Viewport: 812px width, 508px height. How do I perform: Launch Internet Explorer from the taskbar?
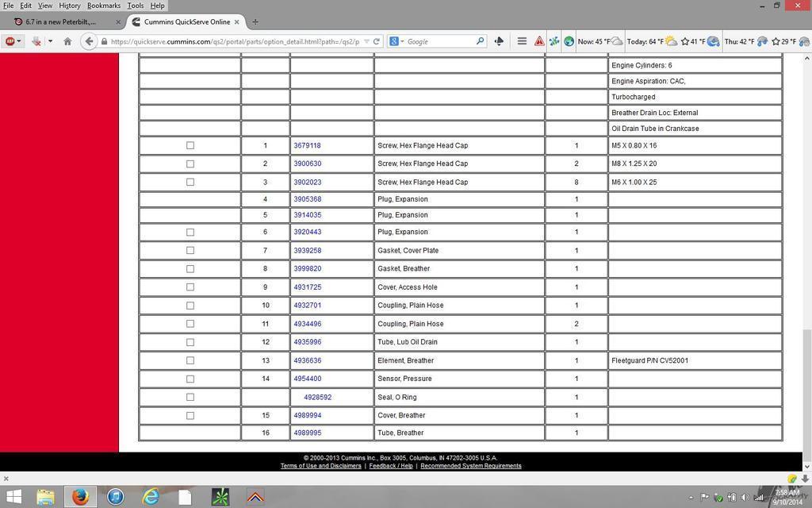[x=150, y=497]
